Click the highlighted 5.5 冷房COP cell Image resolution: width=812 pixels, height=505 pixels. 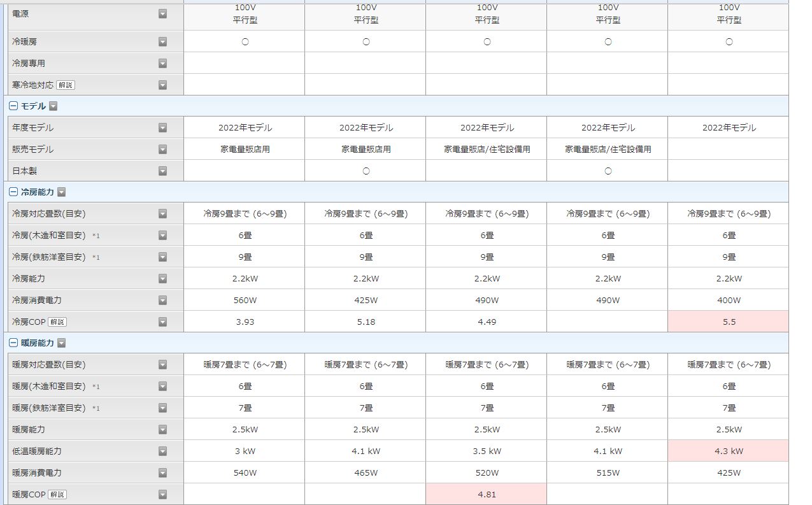pos(729,322)
